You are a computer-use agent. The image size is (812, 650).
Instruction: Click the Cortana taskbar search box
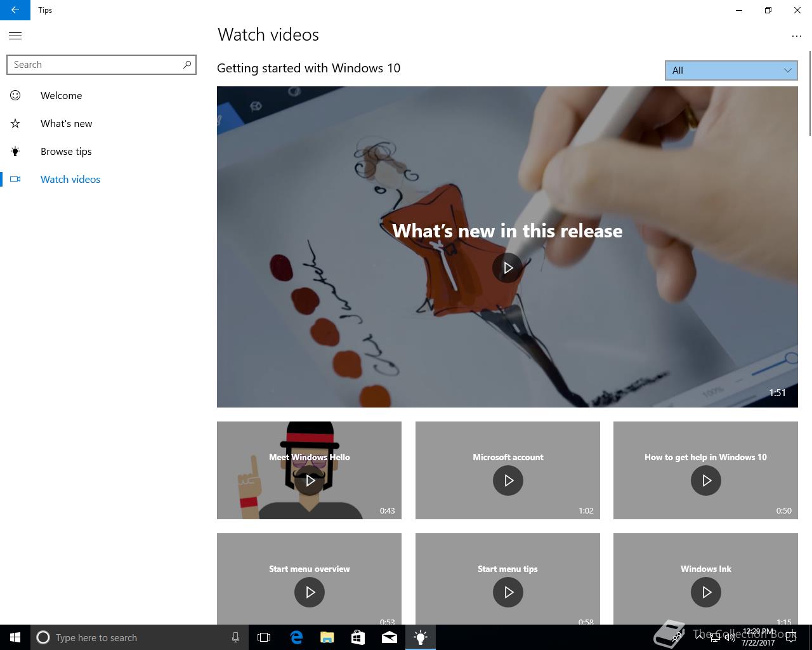[x=138, y=637]
